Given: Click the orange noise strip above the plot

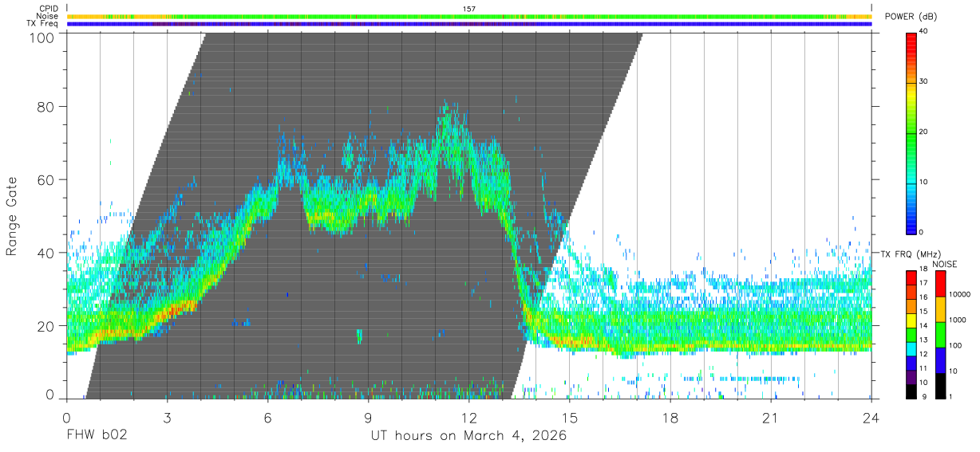Looking at the screenshot, I should coord(469,16).
